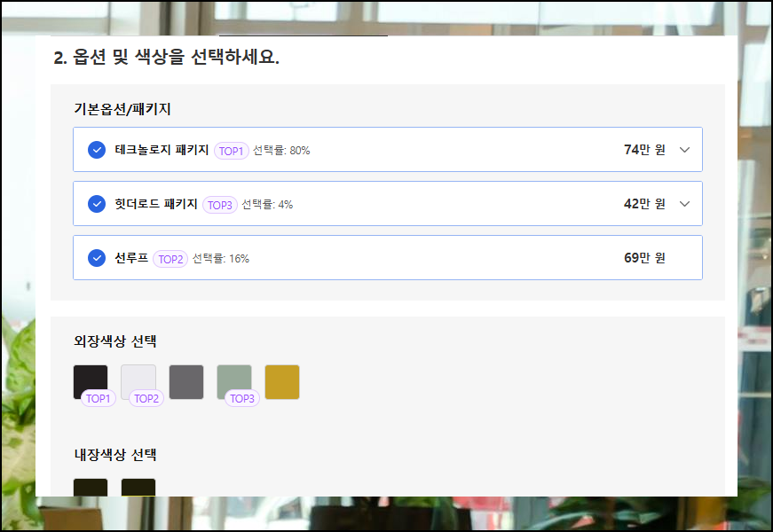Screen dimensions: 773x532
Task: Select the mustard yellow exterior color swatch
Action: tap(282, 382)
